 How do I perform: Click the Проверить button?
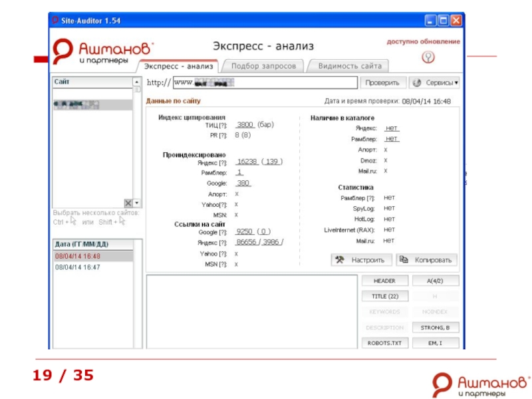click(x=382, y=82)
